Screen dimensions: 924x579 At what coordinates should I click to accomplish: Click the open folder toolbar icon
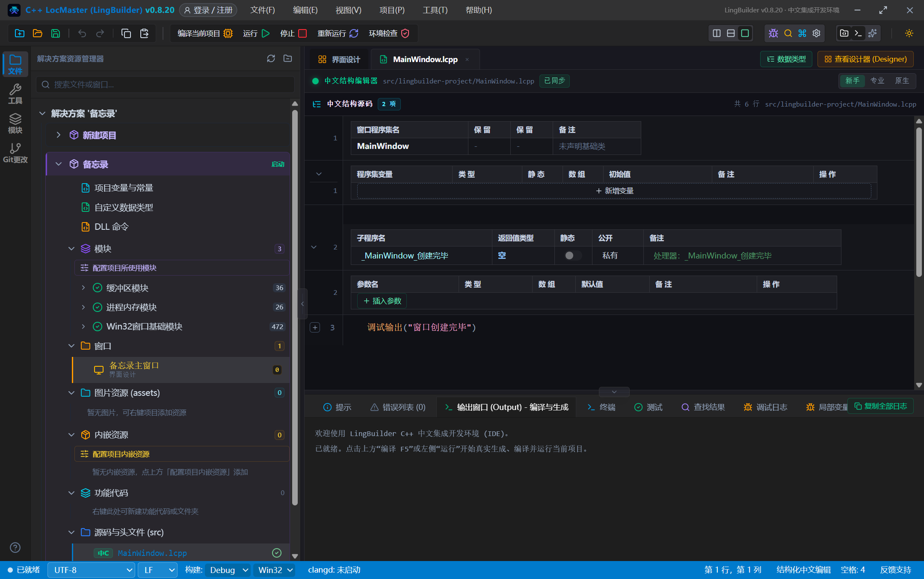pyautogui.click(x=38, y=33)
